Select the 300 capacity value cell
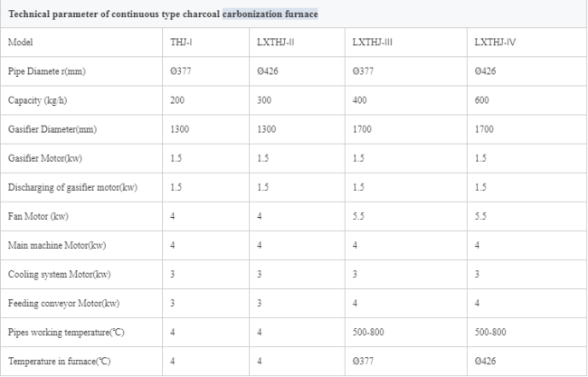 (x=264, y=100)
